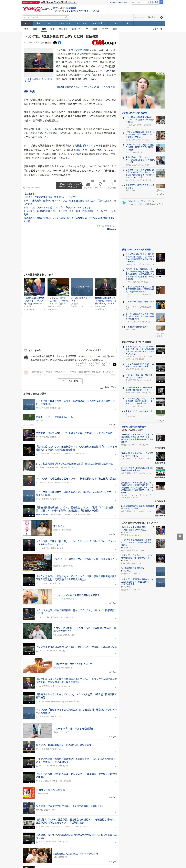Click the 共感した smiley reaction
Viewport: 186px width, 868px height.
(78, 365)
